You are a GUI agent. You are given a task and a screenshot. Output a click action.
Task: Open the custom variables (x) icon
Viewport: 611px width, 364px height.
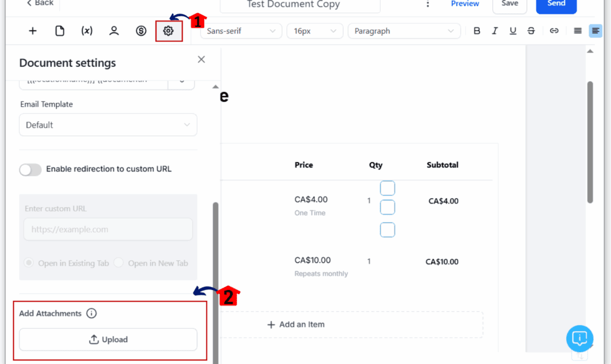click(87, 31)
